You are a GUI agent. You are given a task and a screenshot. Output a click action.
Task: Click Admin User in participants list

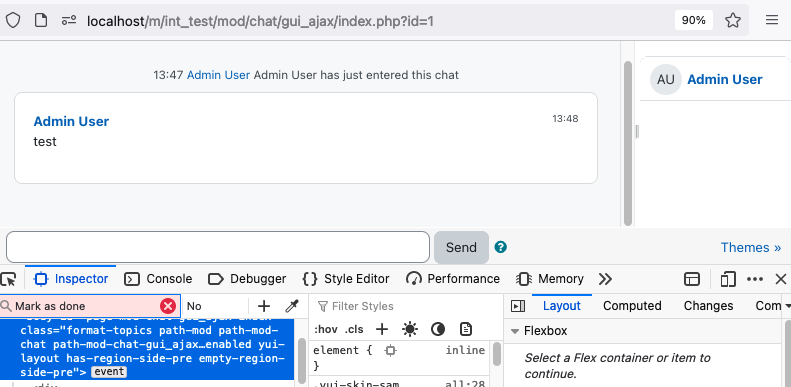[x=724, y=79]
